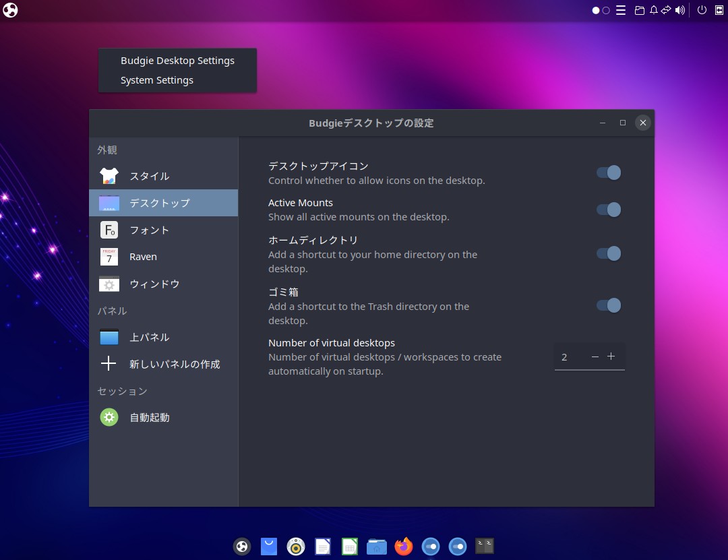Click the Budgieデスクトップの設定 title bar text
The image size is (728, 560).
(x=371, y=123)
